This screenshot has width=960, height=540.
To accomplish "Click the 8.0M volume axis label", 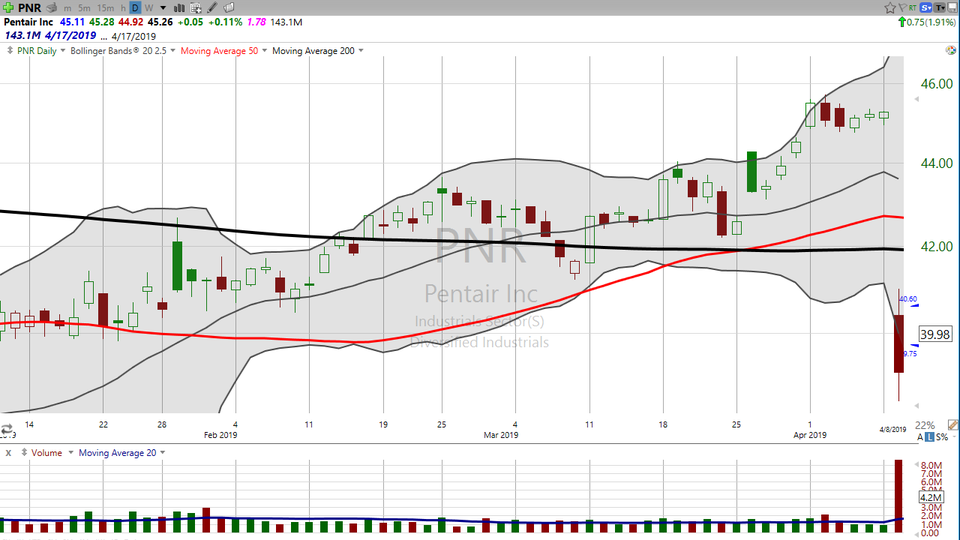I will pos(931,465).
